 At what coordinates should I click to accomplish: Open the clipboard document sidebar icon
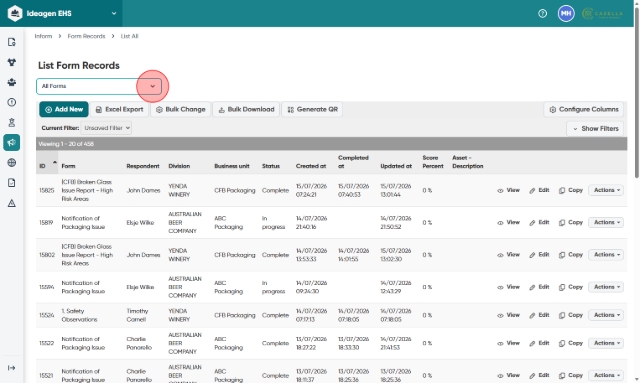click(11, 183)
